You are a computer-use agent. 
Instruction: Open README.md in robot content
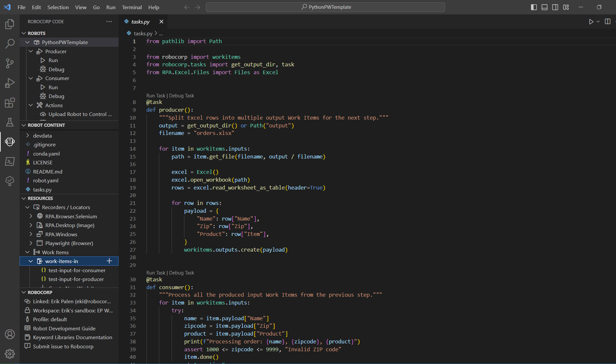[x=48, y=172]
